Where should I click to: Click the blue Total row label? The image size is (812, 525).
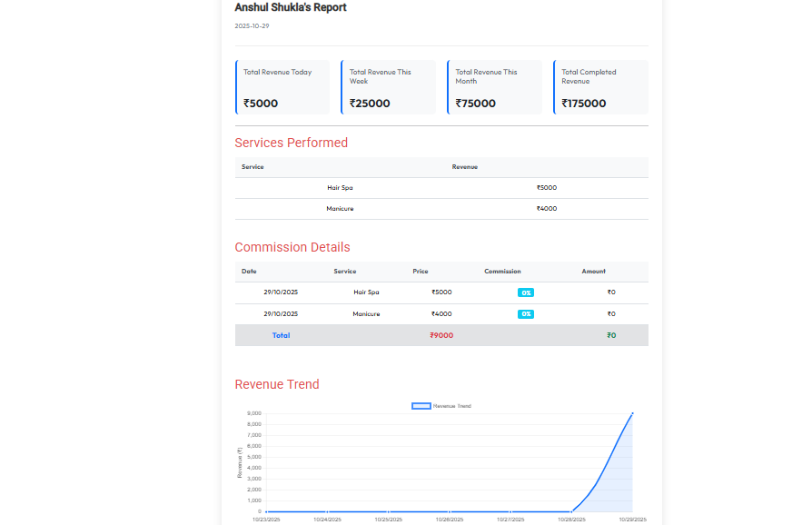point(281,335)
